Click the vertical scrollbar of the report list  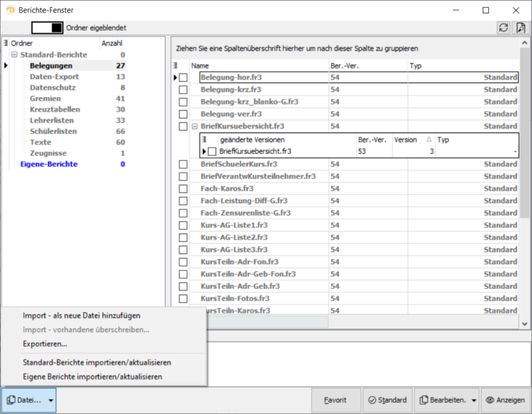[x=525, y=173]
